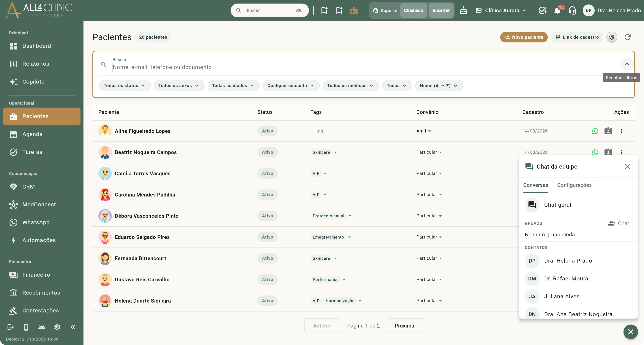
Task: Click the refresh icon next to settings gear
Action: [627, 37]
